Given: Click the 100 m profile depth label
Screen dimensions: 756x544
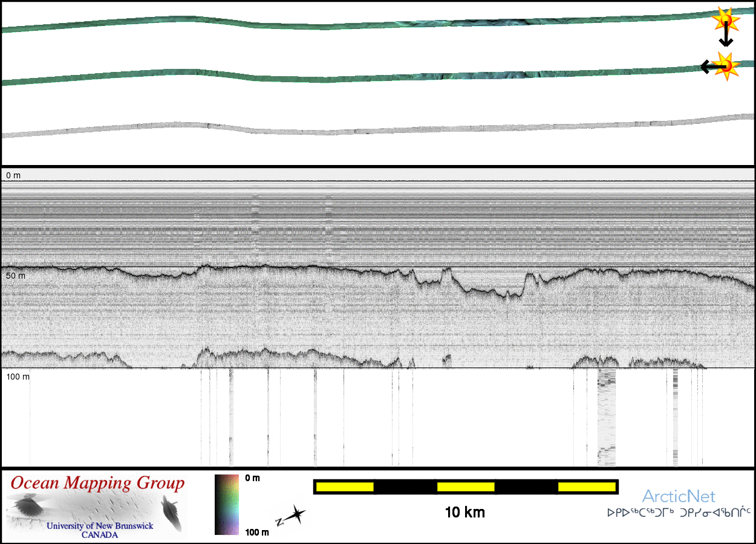Looking at the screenshot, I should coord(18,377).
